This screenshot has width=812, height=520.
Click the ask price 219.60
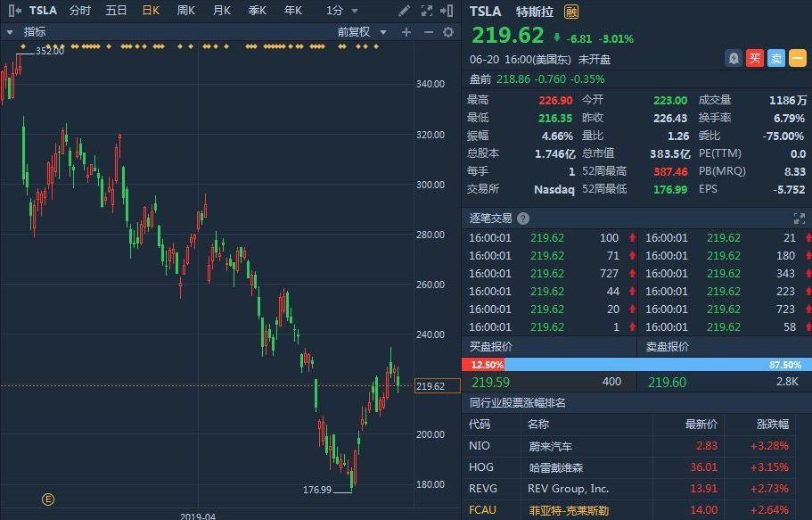click(667, 383)
